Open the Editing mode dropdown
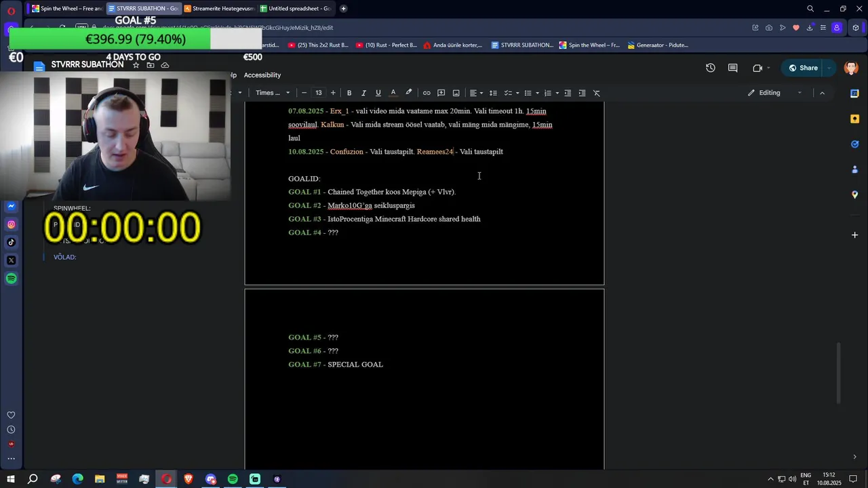The height and width of the screenshot is (488, 868). 775,93
